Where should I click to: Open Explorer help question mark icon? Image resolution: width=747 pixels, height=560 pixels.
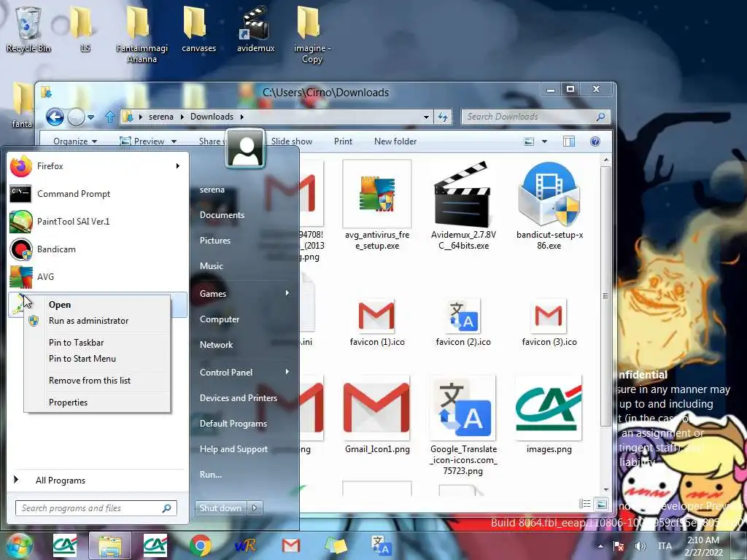pyautogui.click(x=595, y=141)
